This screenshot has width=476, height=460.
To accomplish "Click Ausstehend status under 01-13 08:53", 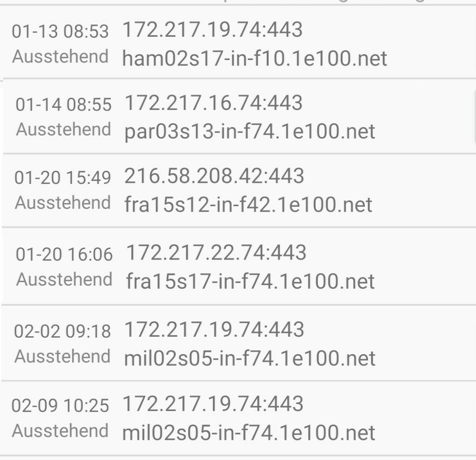I will pos(60,56).
